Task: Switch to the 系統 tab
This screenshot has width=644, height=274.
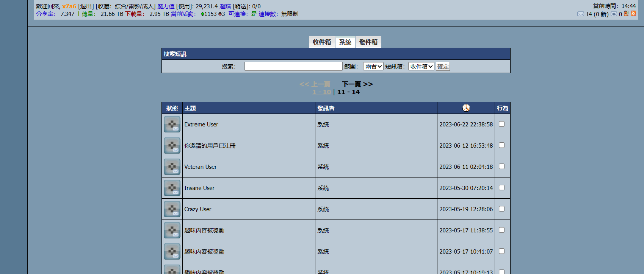Action: (345, 42)
